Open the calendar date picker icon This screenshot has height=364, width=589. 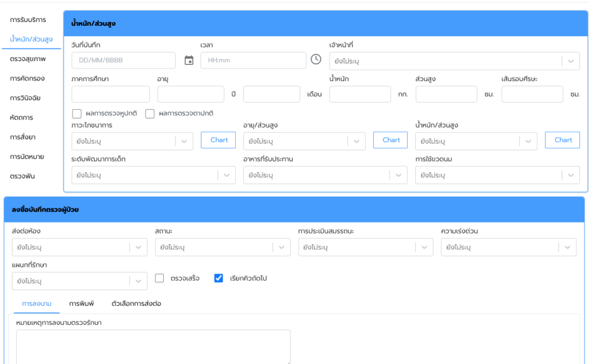pyautogui.click(x=189, y=60)
